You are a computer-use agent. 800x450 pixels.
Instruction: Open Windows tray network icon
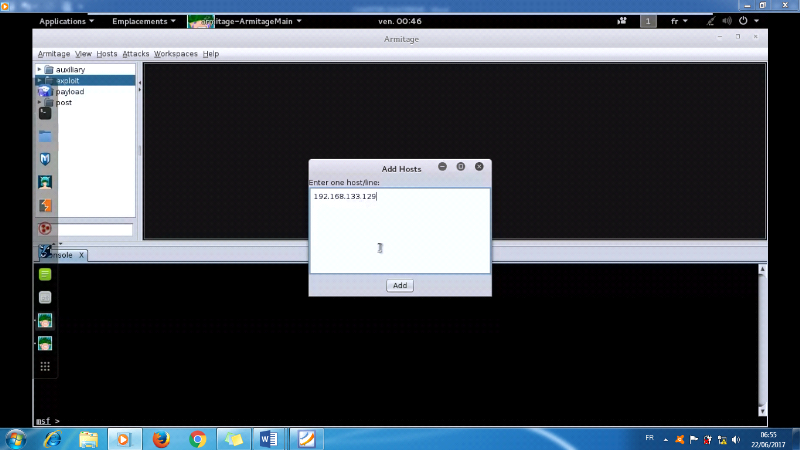722,440
